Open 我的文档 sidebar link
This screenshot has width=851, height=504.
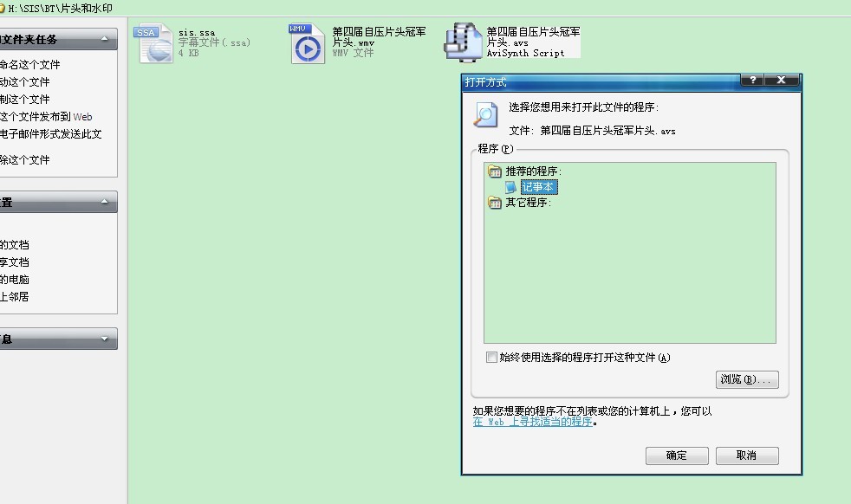(15, 245)
